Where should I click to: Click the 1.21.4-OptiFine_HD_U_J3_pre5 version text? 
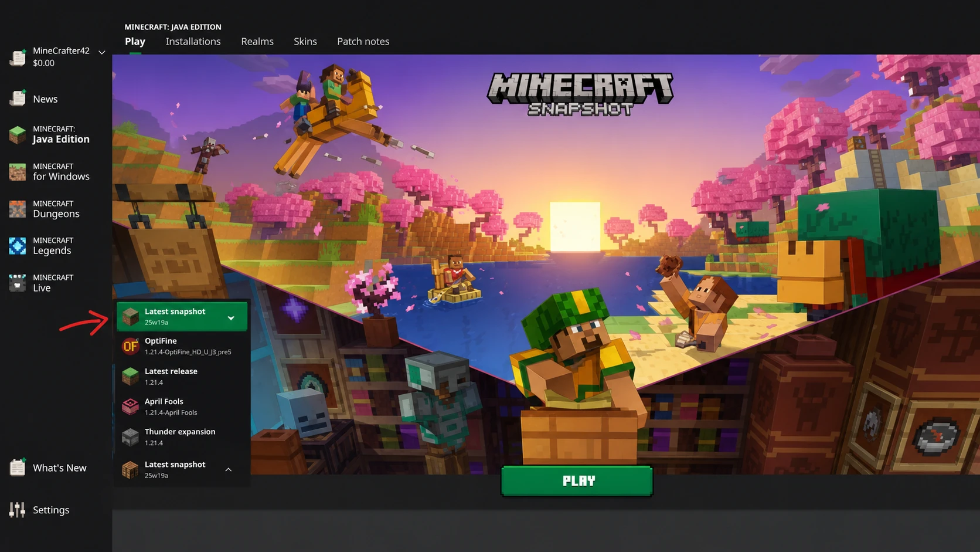click(188, 352)
